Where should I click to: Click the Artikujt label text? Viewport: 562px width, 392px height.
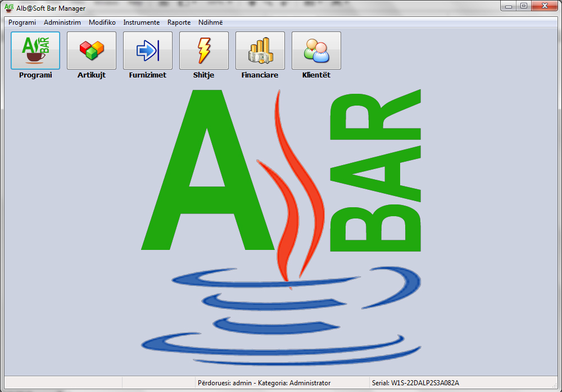[x=92, y=75]
